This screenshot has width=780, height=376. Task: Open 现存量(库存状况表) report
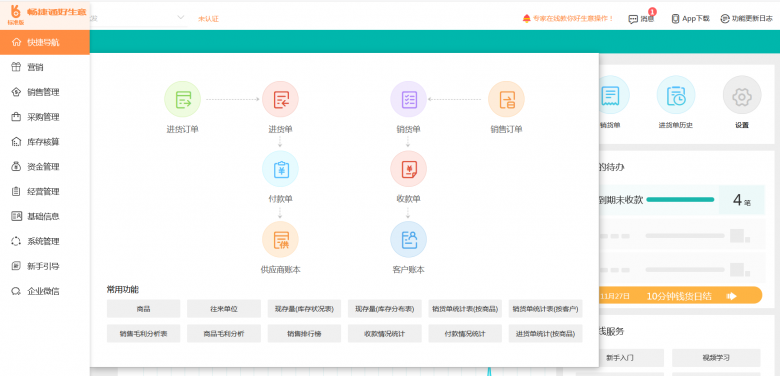[x=304, y=309]
